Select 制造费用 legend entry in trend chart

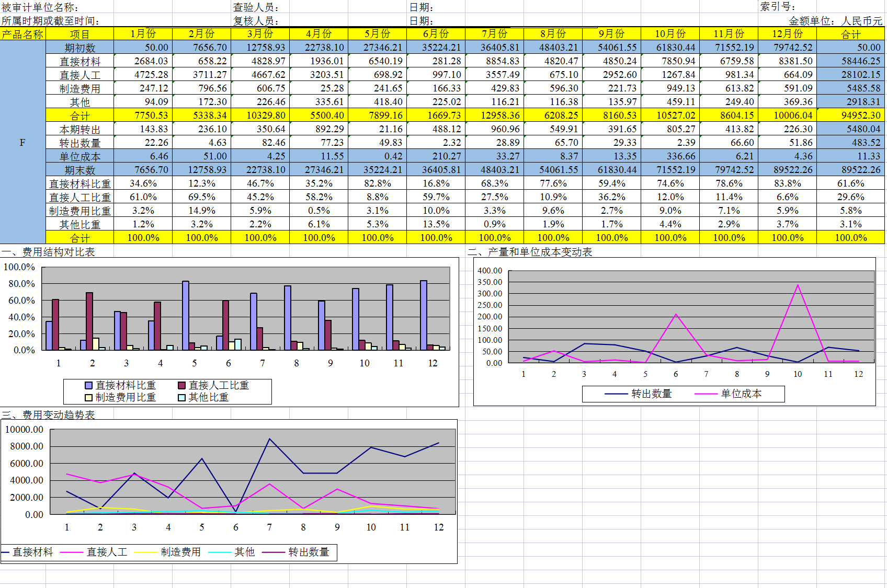coord(167,552)
